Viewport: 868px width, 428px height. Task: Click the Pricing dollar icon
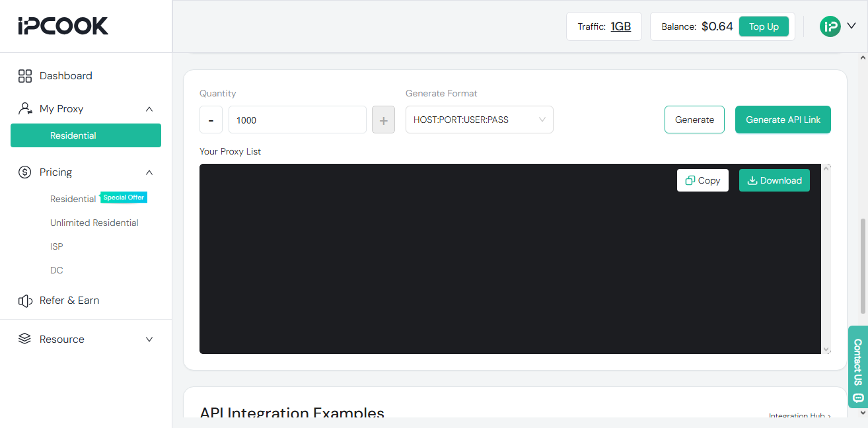click(x=25, y=172)
